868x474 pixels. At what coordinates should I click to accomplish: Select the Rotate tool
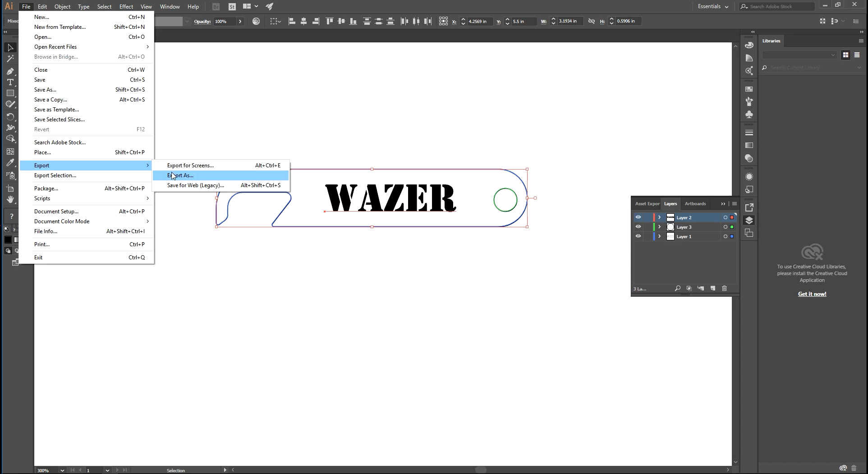pyautogui.click(x=10, y=116)
